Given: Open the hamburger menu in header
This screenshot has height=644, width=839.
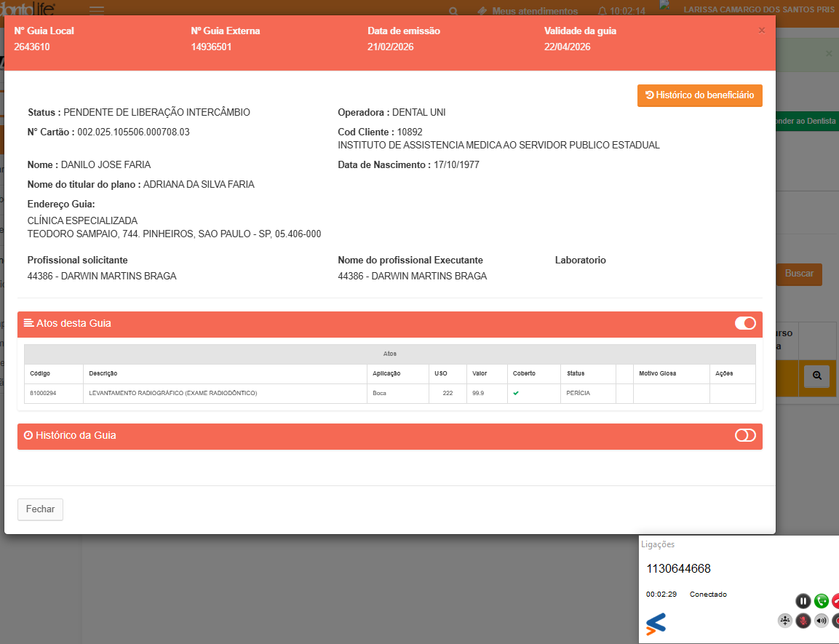Looking at the screenshot, I should click(x=97, y=10).
